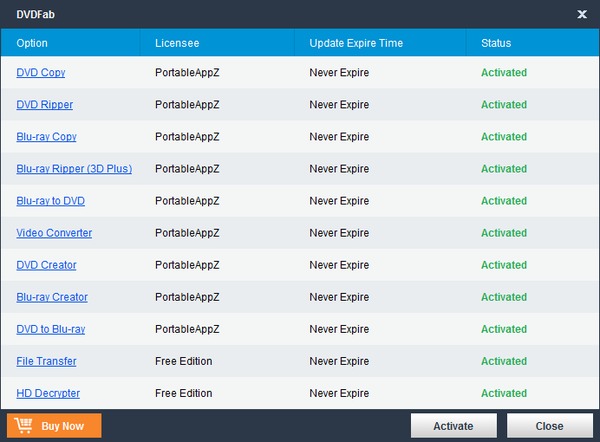
Task: Open Blu-ray Ripper (3D Plus) link
Action: tap(74, 169)
